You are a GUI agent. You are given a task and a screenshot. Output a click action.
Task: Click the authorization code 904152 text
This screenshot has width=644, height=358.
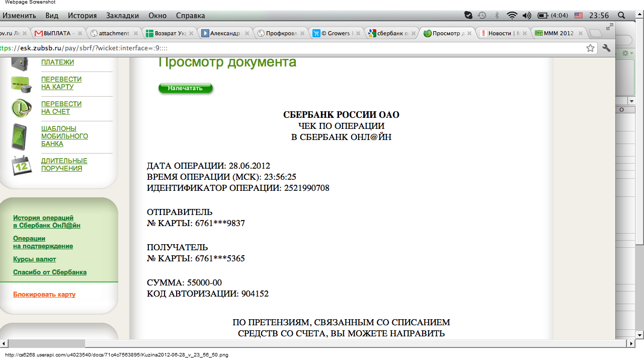[255, 294]
